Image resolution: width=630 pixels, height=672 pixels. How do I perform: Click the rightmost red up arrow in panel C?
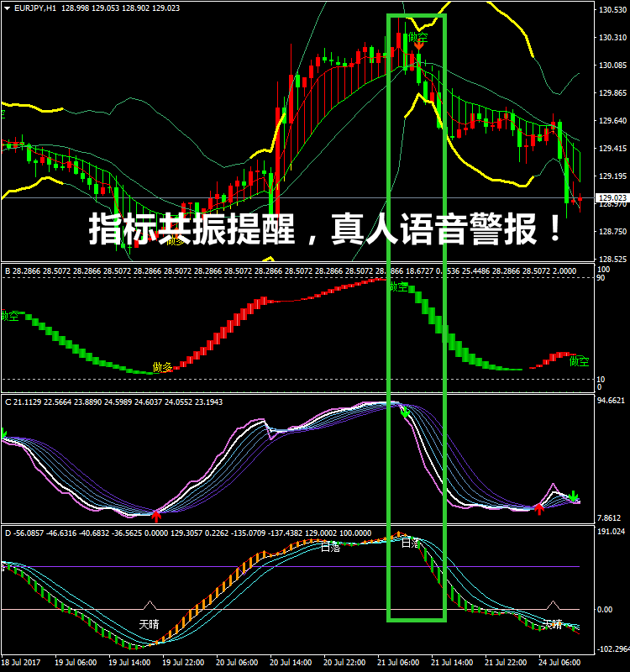point(539,508)
